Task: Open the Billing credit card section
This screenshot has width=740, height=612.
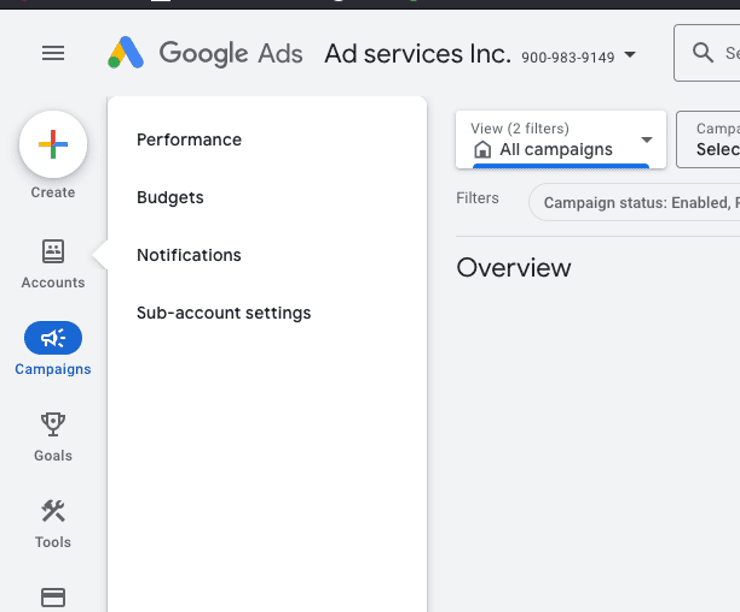Action: (x=53, y=597)
